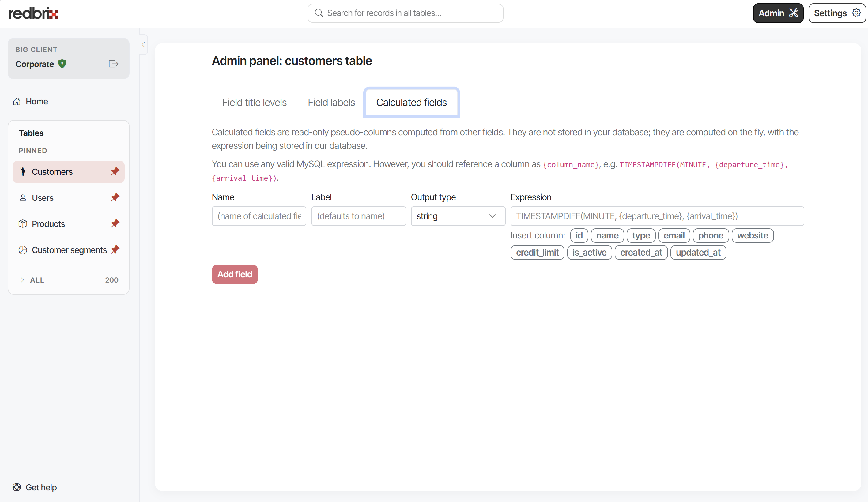
Task: Open the Products table link
Action: 48,223
